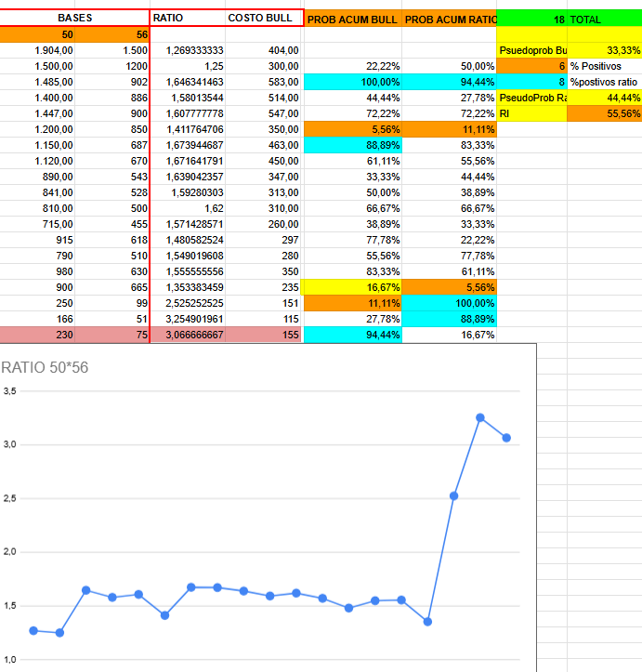
Task: Select the COSTO BULL header cell
Action: coord(264,18)
